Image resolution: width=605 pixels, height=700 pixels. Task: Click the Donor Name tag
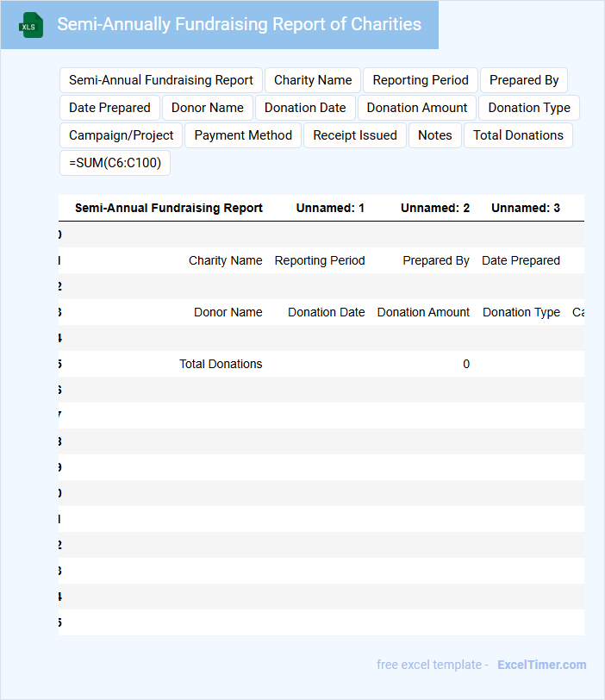coord(208,108)
